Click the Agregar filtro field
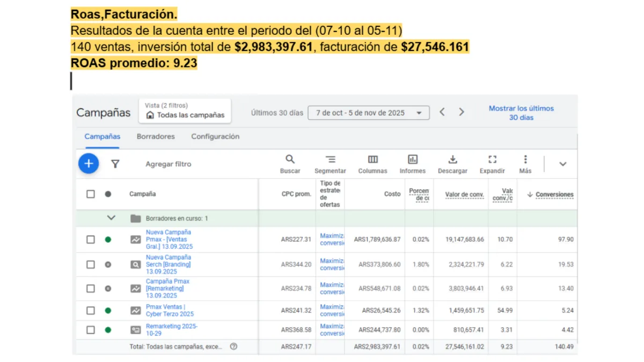Viewport: 644px width, 362px height. (168, 164)
